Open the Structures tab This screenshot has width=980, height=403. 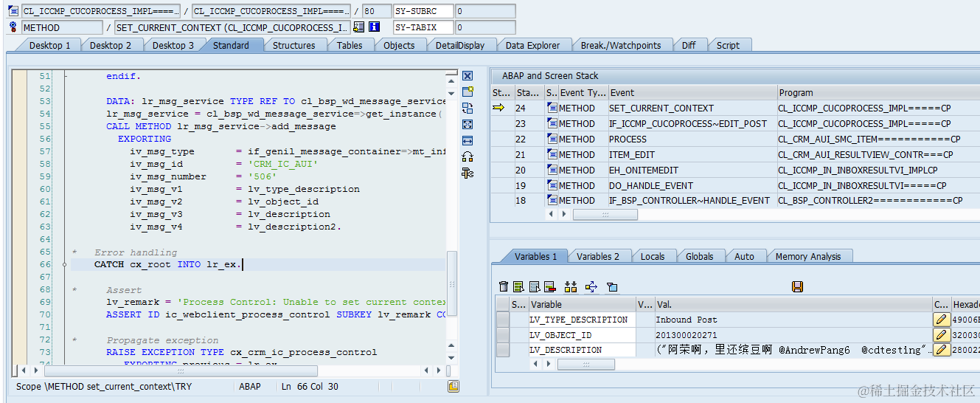(293, 45)
